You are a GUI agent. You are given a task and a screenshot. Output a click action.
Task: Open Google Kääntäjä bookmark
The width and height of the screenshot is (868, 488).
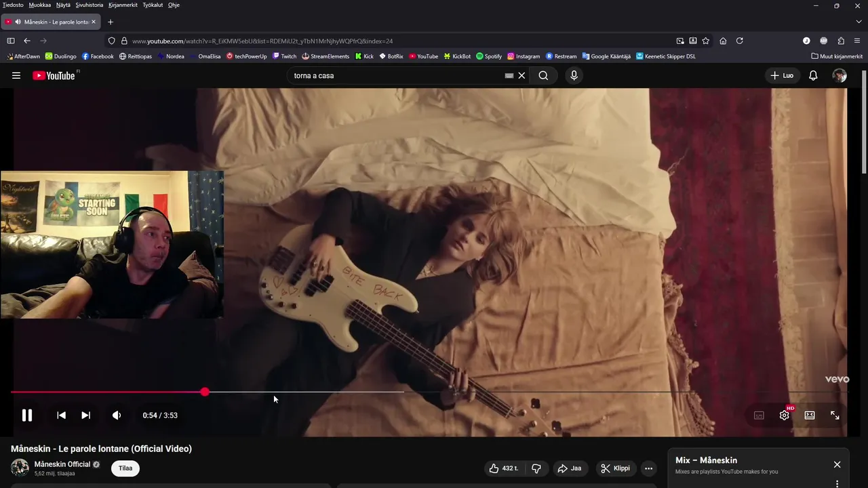pyautogui.click(x=606, y=56)
